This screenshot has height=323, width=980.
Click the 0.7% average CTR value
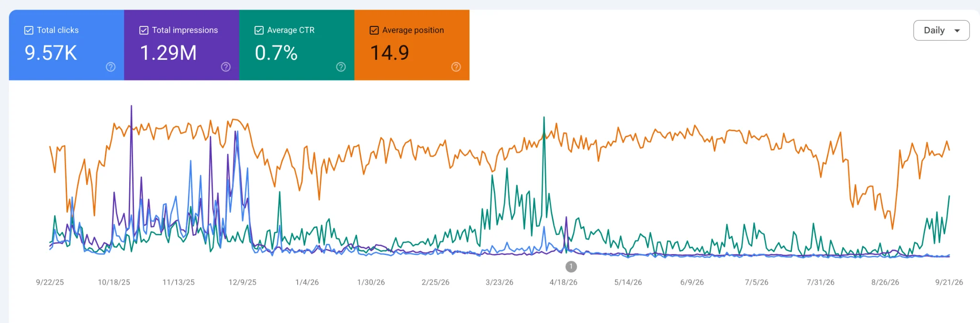click(276, 53)
